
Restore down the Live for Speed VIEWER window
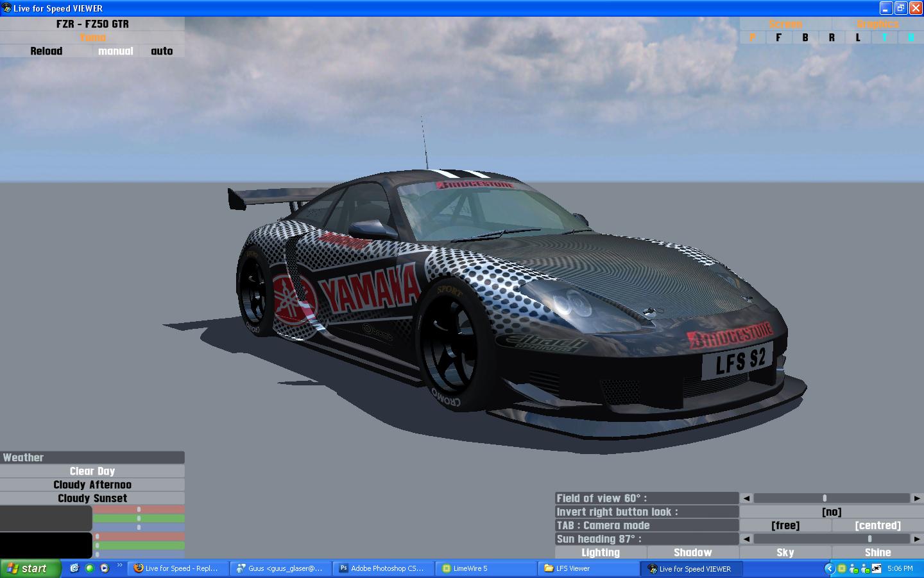pyautogui.click(x=901, y=8)
